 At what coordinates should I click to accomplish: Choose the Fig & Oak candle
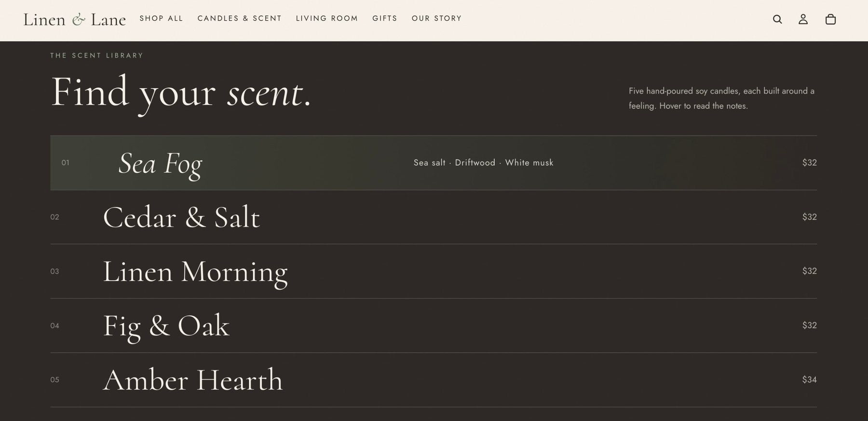(434, 326)
